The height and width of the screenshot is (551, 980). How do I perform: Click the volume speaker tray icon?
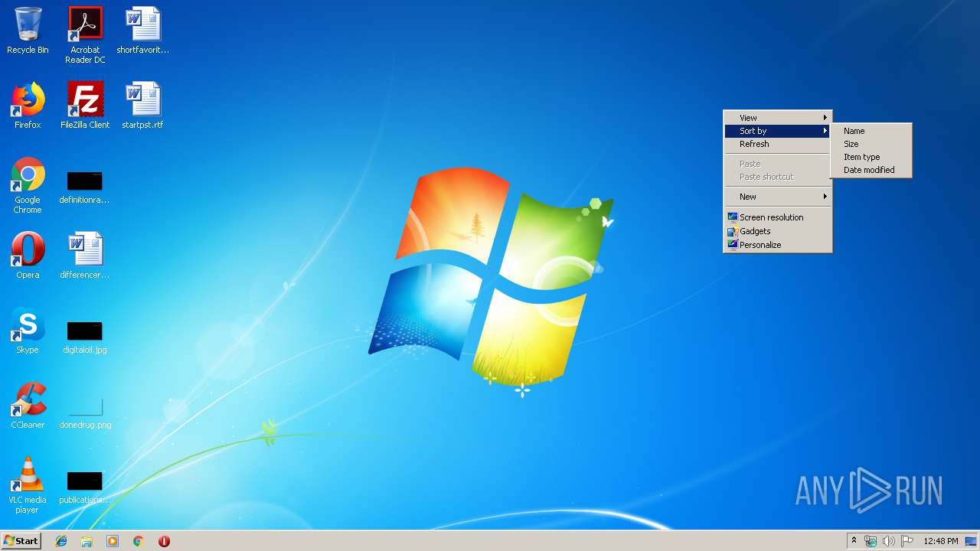pos(888,541)
